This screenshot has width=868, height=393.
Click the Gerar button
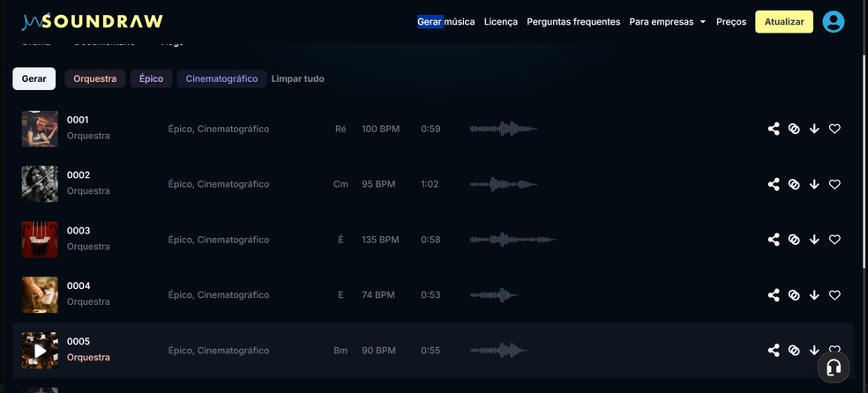pyautogui.click(x=34, y=78)
